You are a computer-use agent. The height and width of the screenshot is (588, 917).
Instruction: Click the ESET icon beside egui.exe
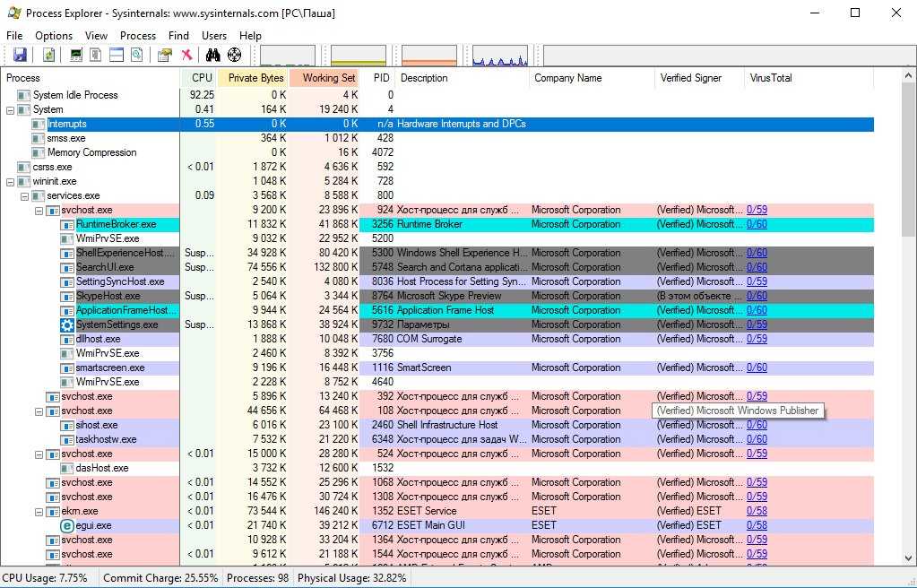[x=66, y=525]
